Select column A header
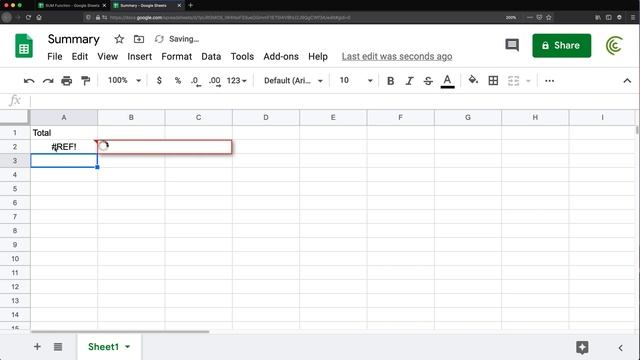Screen dimensions: 640x360 coord(64,118)
